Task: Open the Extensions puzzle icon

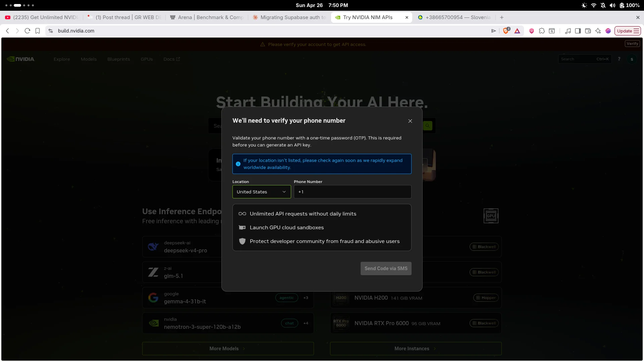Action: (x=542, y=31)
